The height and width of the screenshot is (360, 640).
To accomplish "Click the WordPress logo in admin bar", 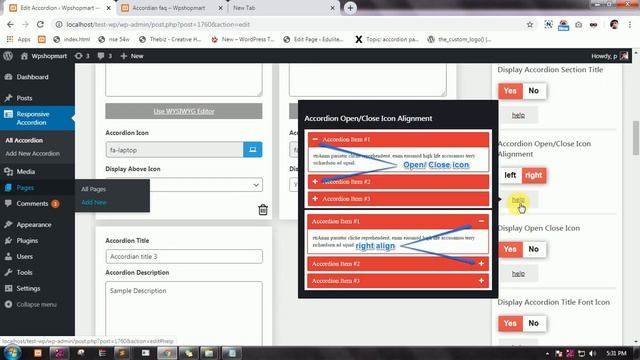I will (x=8, y=56).
